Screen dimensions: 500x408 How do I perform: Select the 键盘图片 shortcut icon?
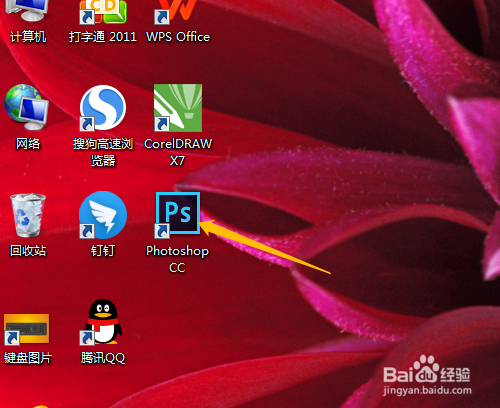click(x=27, y=329)
